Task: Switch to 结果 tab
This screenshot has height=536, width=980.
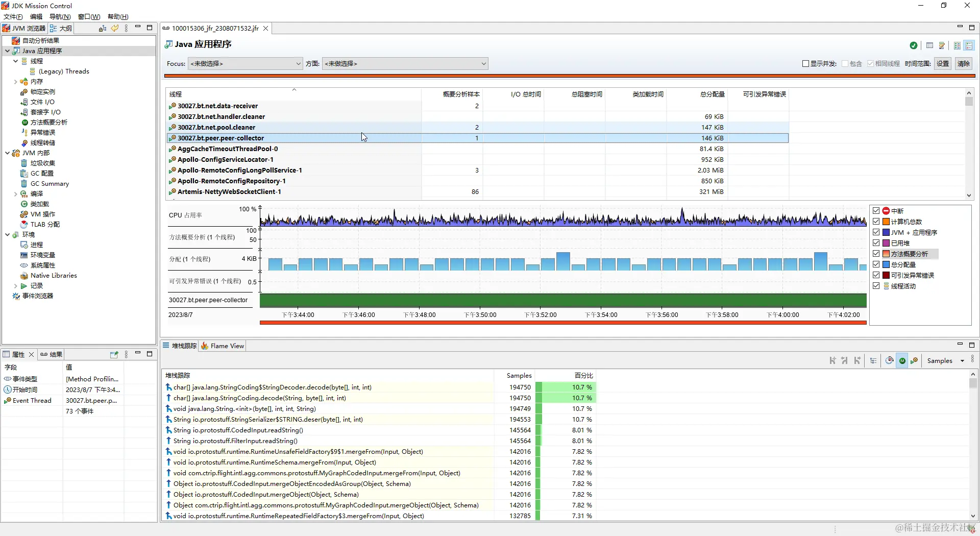Action: 51,354
